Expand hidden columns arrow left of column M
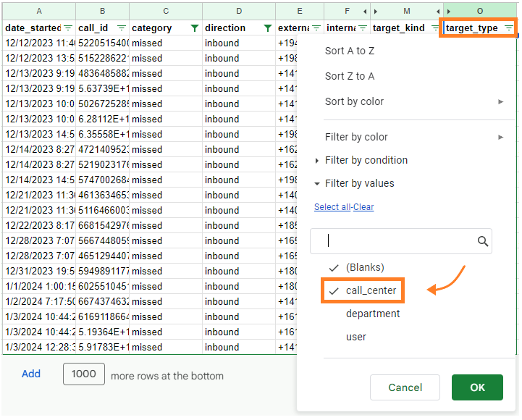 [x=376, y=12]
